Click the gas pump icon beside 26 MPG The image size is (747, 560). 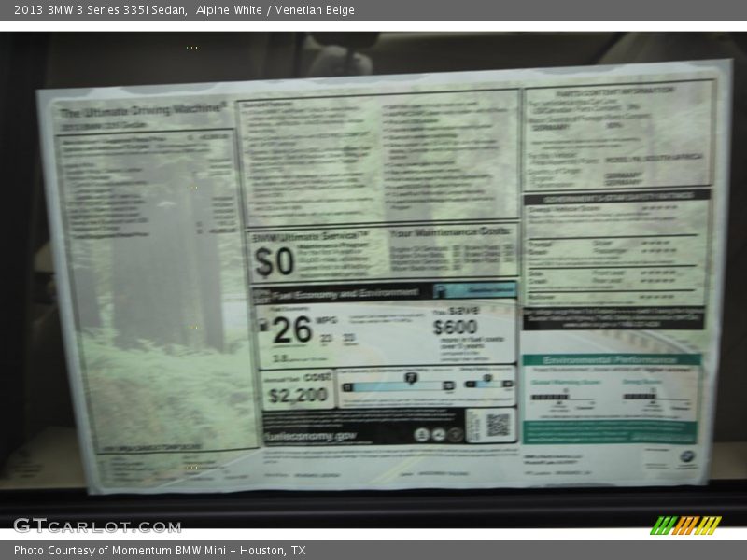pos(263,326)
